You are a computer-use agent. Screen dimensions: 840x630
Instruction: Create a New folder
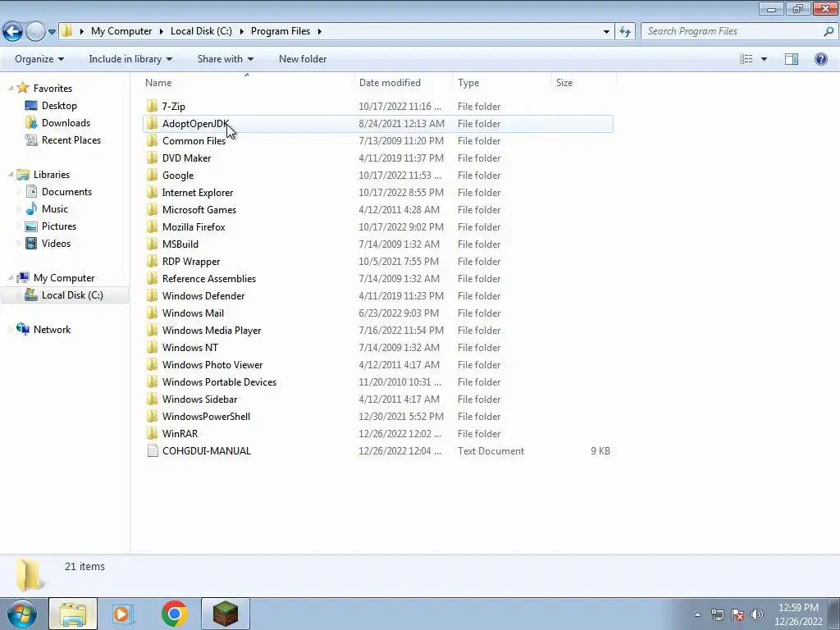point(303,59)
